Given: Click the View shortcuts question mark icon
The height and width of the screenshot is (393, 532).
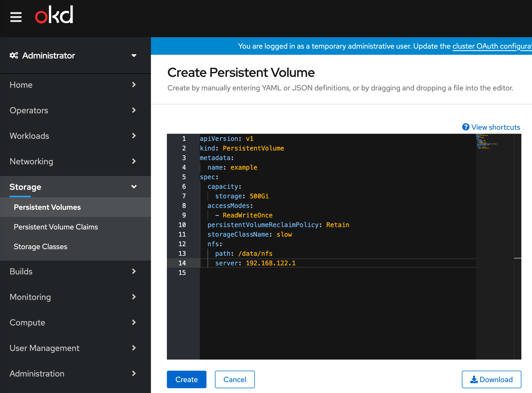Looking at the screenshot, I should point(466,127).
